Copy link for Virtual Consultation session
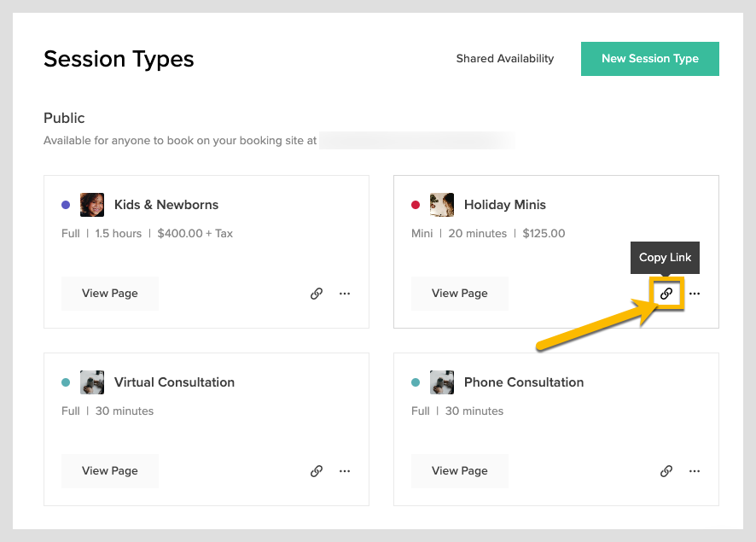756x542 pixels. 317,471
